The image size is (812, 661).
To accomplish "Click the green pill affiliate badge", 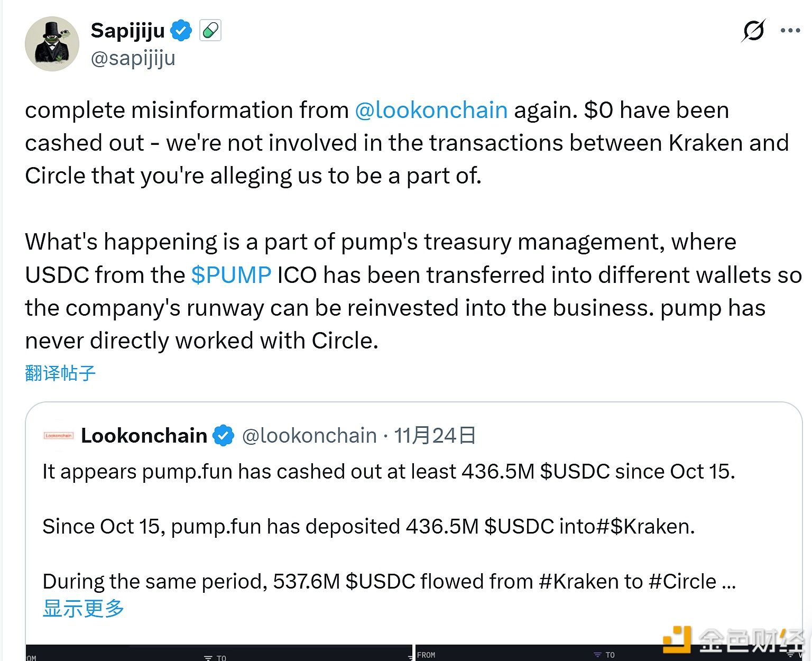I will [x=210, y=31].
